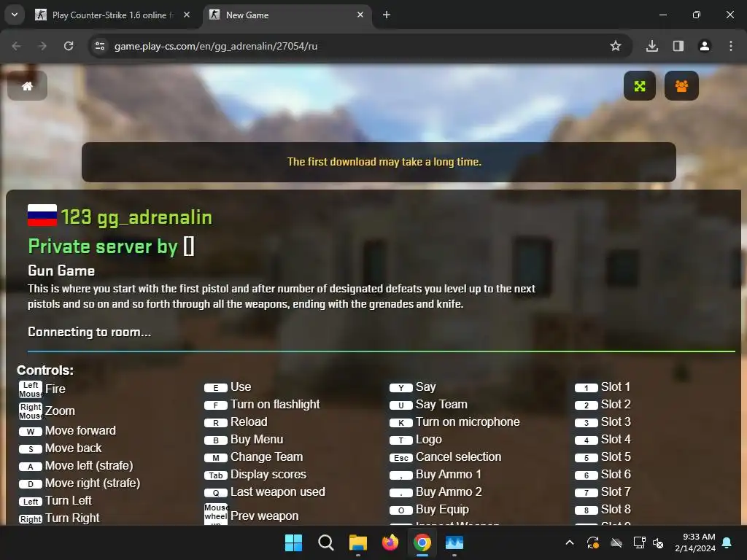The height and width of the screenshot is (560, 747).
Task: Click the sync update tray icon
Action: [592, 542]
